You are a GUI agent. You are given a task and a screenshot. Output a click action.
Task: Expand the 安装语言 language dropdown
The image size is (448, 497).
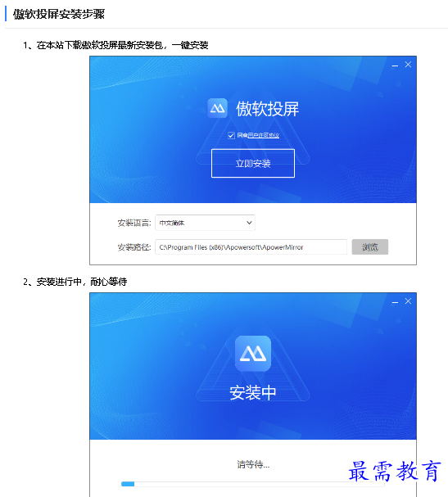[205, 223]
